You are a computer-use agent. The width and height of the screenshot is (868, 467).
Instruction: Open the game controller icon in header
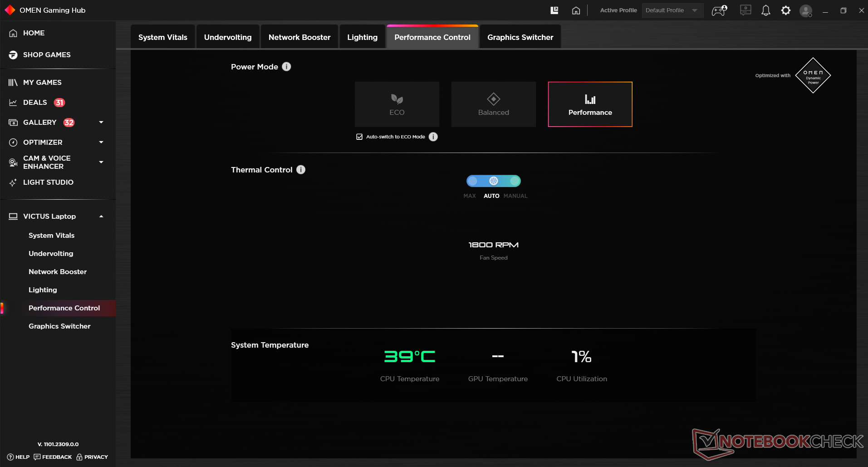tap(719, 10)
